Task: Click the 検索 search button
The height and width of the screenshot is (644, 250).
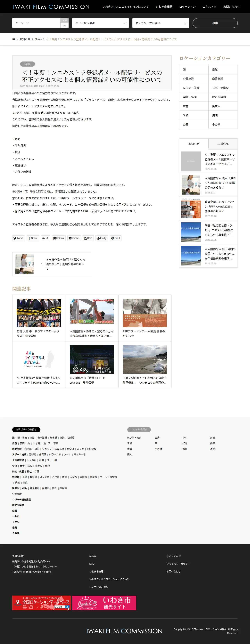Action: point(215,23)
